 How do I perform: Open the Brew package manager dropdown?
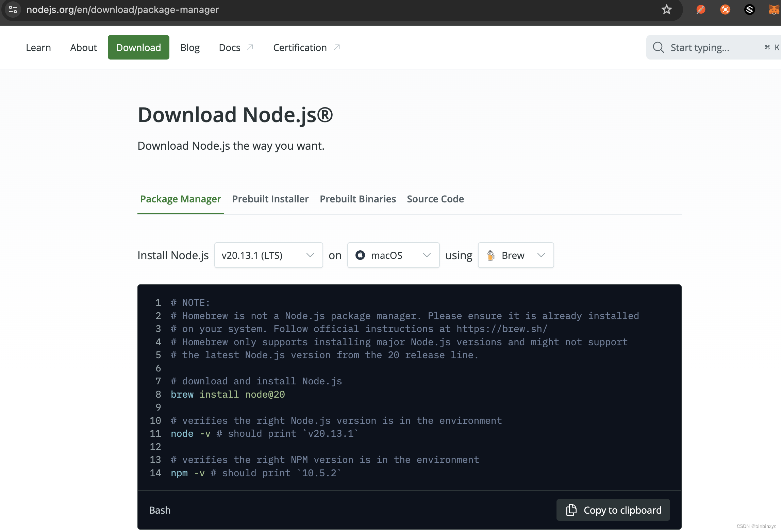click(x=516, y=255)
